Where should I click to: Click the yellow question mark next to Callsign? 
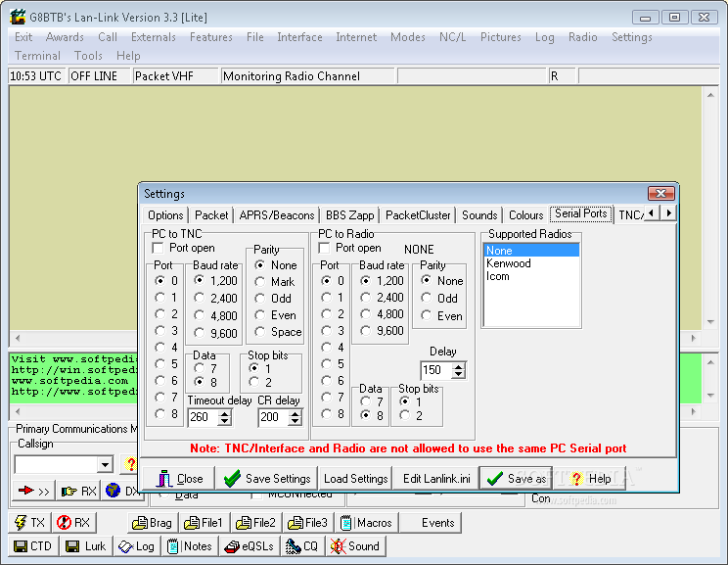130,464
